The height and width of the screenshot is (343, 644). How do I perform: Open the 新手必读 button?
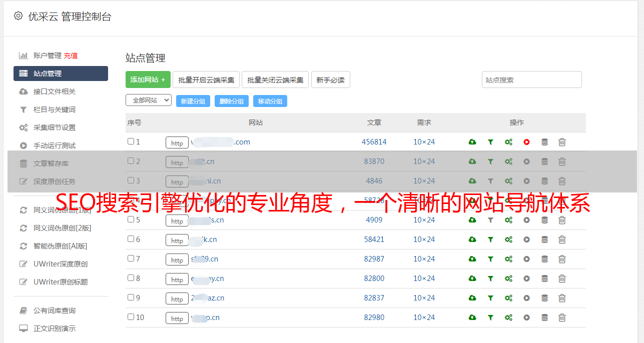[x=331, y=79]
